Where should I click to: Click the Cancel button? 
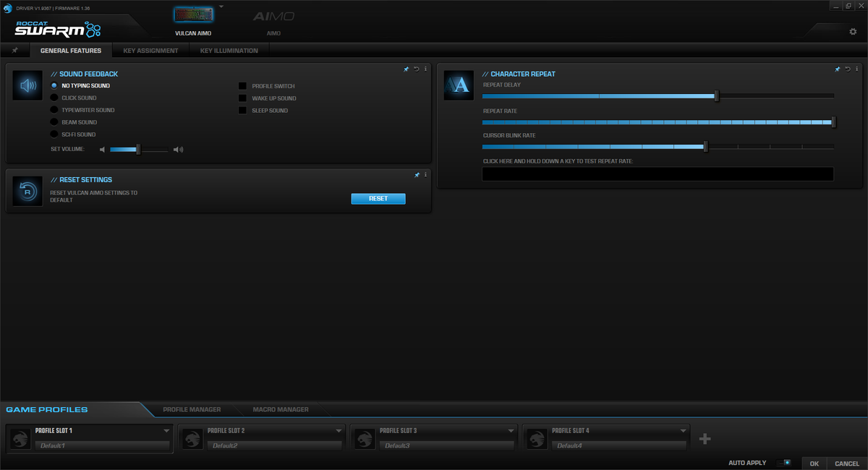847,463
